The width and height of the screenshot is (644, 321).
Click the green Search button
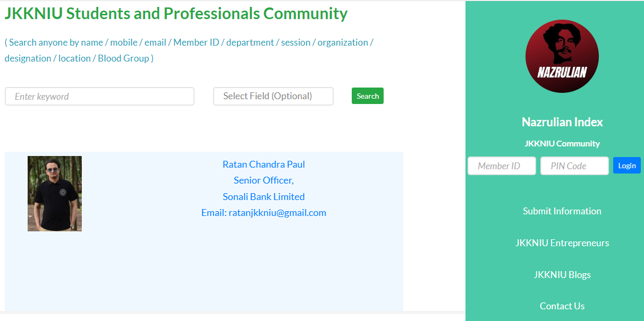pos(367,96)
